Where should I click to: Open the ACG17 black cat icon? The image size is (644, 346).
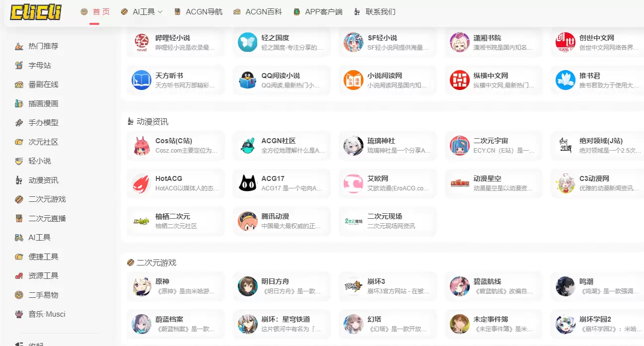click(x=247, y=183)
